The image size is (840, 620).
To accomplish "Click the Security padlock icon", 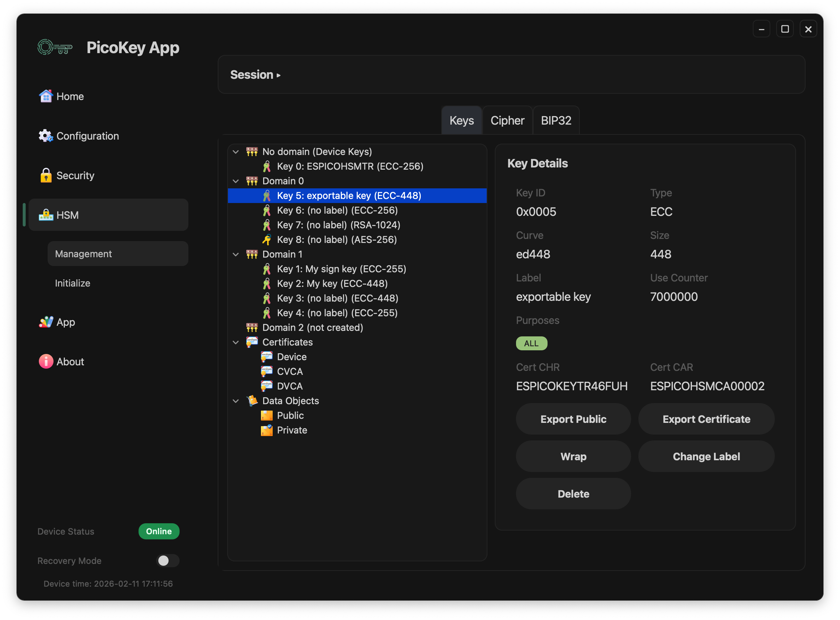I will 46,175.
